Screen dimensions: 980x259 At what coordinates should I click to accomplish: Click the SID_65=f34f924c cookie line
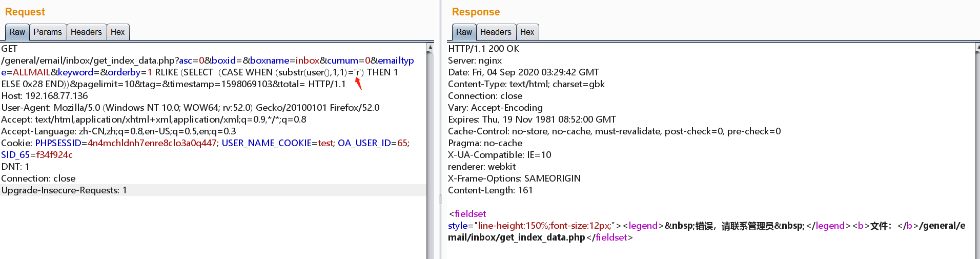pyautogui.click(x=37, y=155)
